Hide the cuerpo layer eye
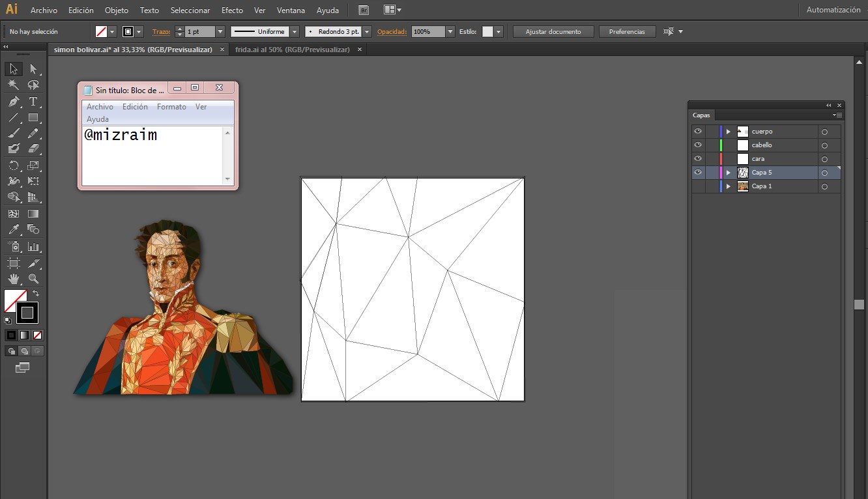 coord(698,131)
